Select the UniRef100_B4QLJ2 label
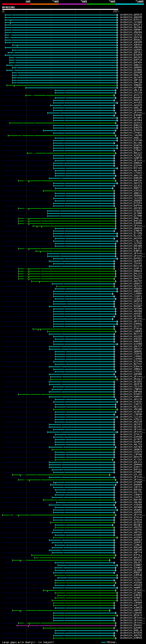The height and width of the screenshot is (644, 146). [131, 218]
